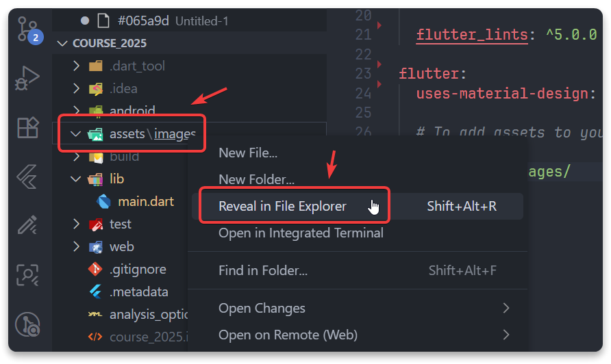
Task: Click the analysis_options file in explorer
Action: 147,315
